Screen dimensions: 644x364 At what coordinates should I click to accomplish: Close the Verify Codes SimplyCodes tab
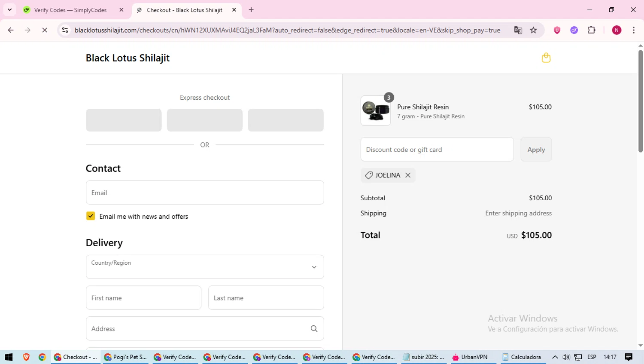122,10
